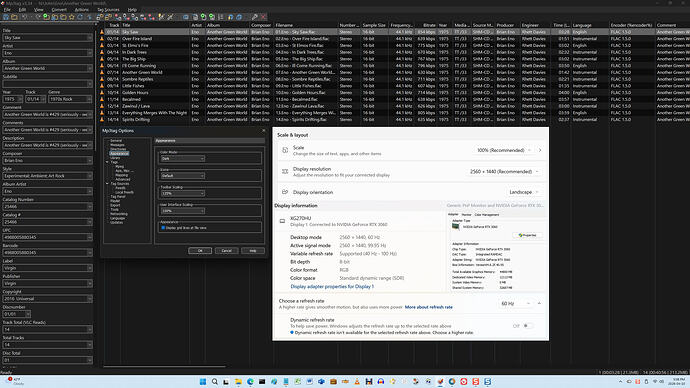
Task: Click the VLC cone icon on Sky Saw row
Action: 102,32
